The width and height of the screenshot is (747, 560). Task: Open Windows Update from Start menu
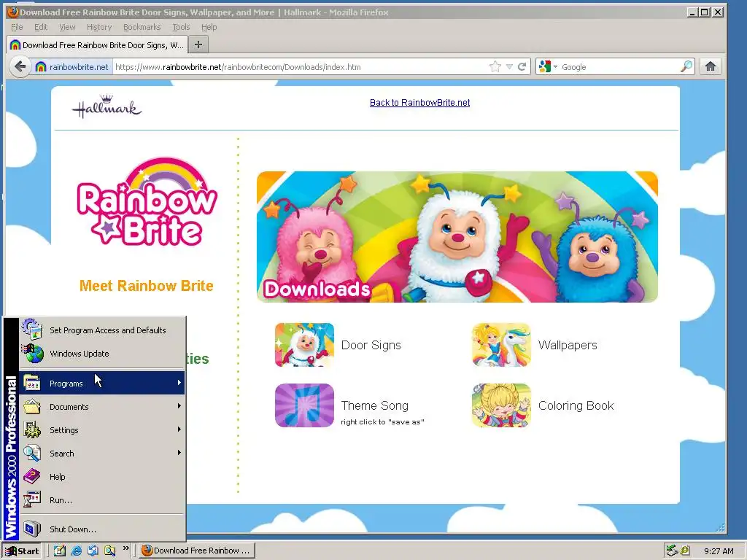pos(102,354)
